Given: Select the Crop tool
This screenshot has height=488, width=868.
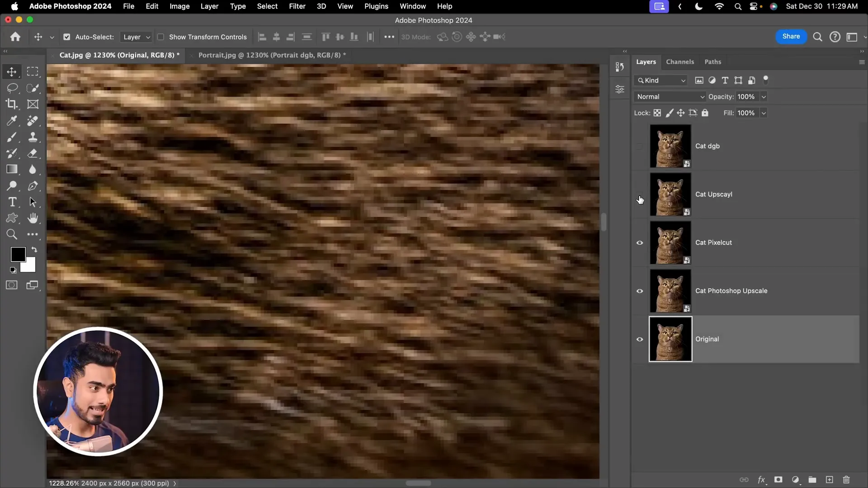Looking at the screenshot, I should click(x=12, y=104).
